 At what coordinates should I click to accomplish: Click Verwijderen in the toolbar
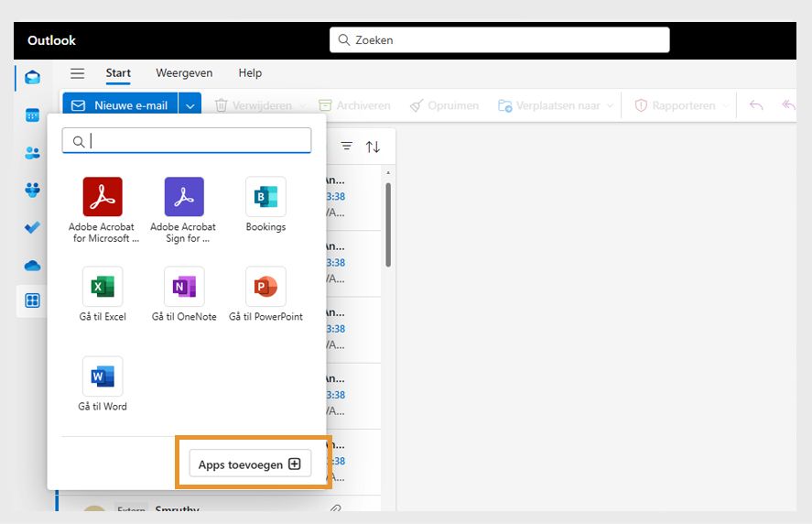254,105
